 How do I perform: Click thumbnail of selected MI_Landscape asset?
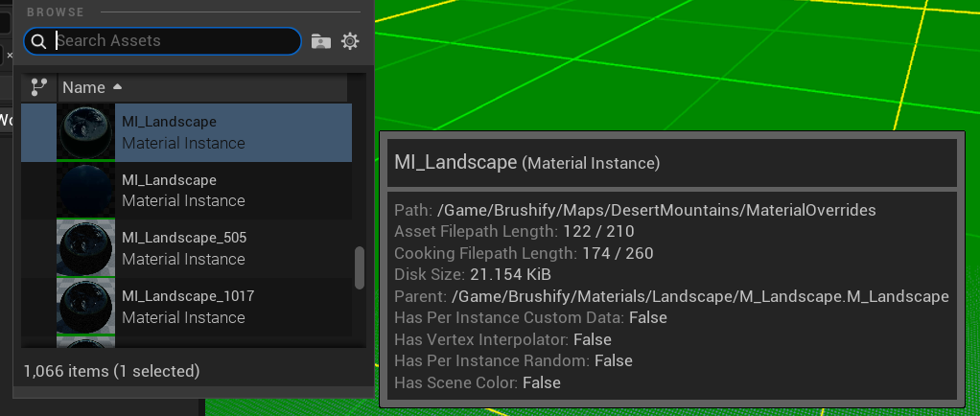(85, 132)
